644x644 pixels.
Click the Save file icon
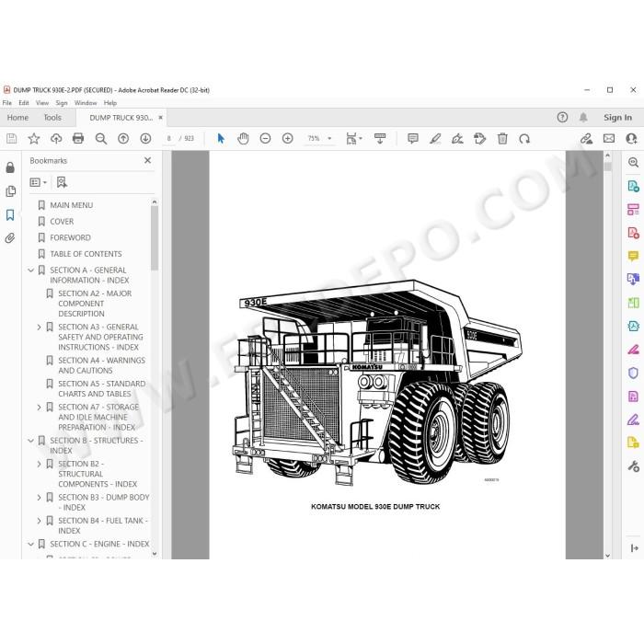pyautogui.click(x=11, y=139)
